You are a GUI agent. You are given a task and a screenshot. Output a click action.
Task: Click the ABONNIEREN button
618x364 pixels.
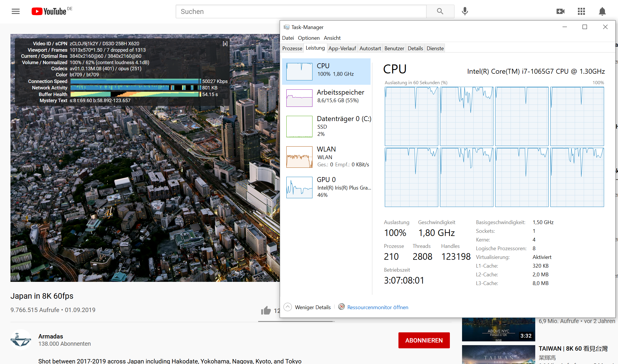(424, 340)
